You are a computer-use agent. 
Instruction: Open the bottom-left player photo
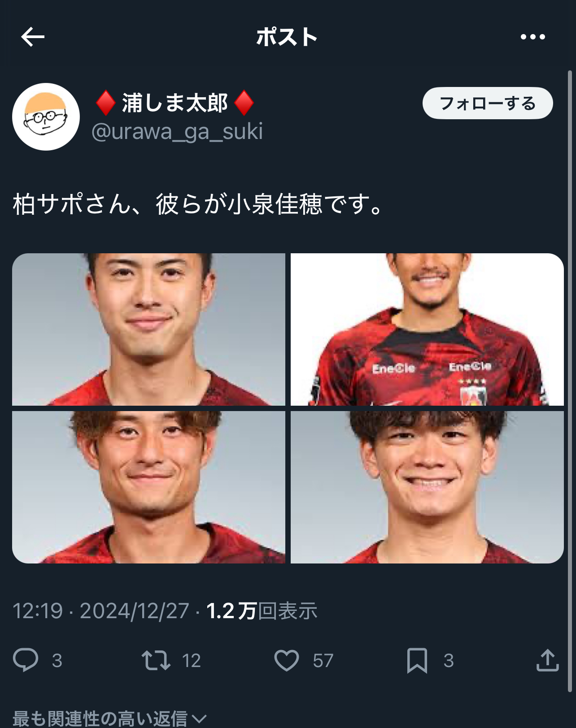(x=148, y=487)
